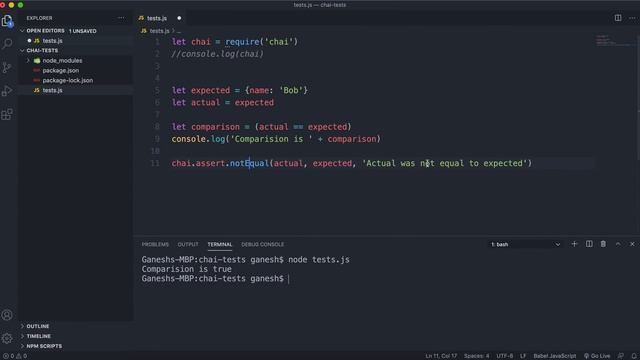Split the editor to the right
This screenshot has height=360, width=640.
[618, 18]
